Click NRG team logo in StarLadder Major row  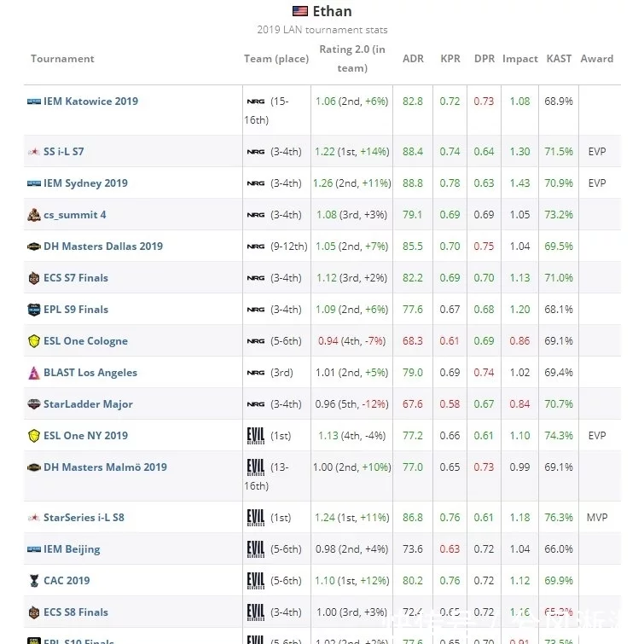point(256,404)
